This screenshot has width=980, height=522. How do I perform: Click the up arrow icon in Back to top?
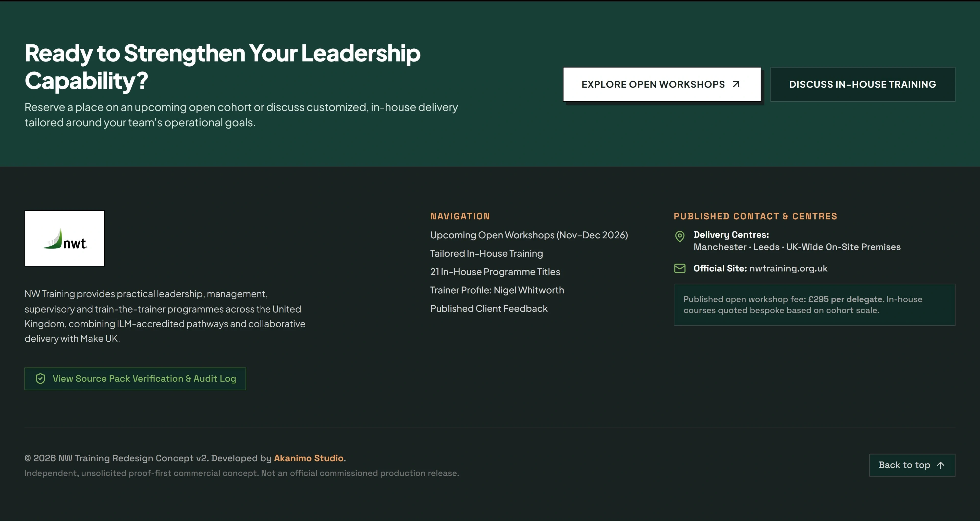(941, 465)
